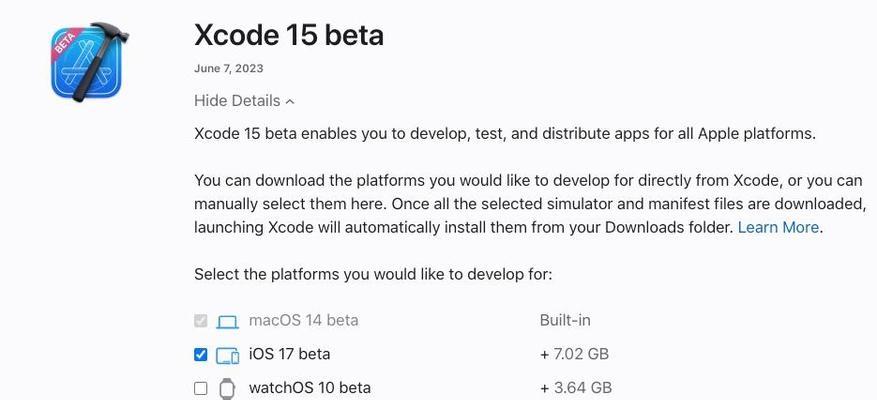Click the macOS laptop platform icon
Image resolution: width=877 pixels, height=400 pixels.
pyautogui.click(x=228, y=322)
